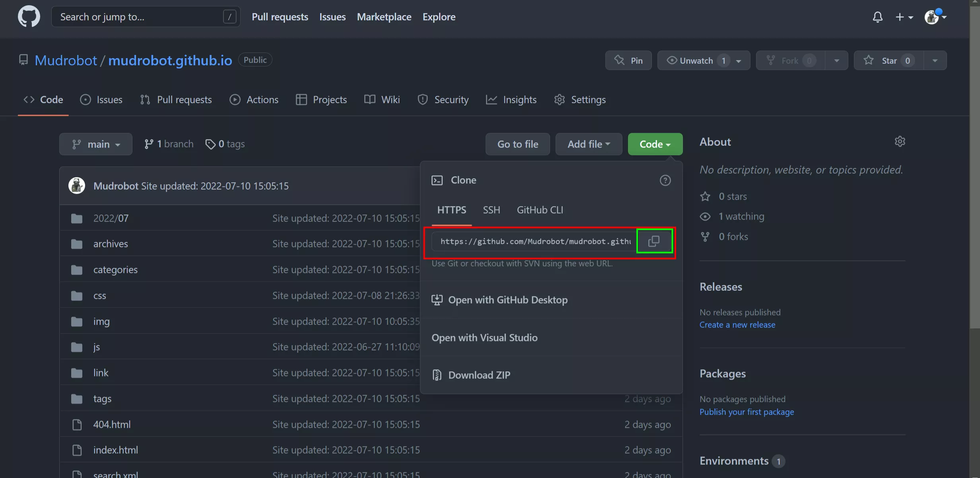The image size is (980, 478).
Task: Click Download ZIP
Action: coord(479,375)
